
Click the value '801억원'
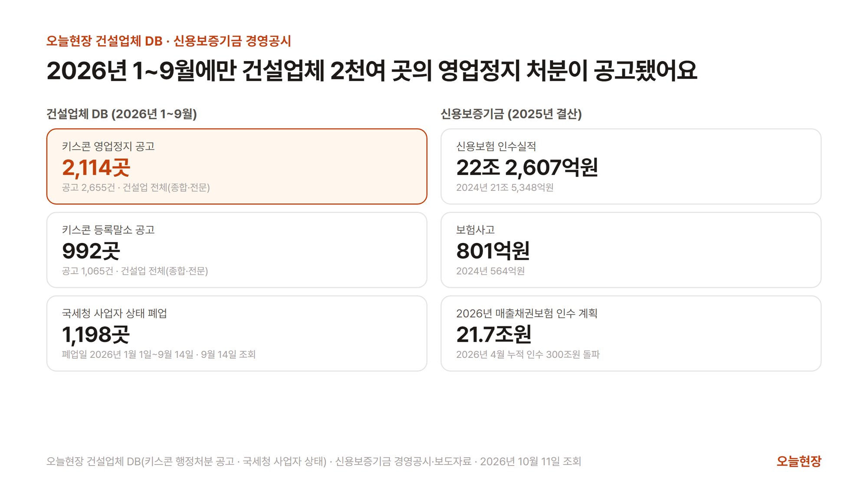click(493, 251)
